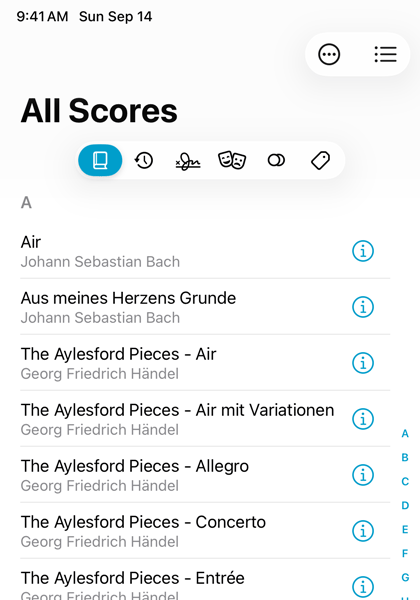The image size is (420, 600).
Task: Open info for Aylesford Pieces - Allegro
Action: coord(363,475)
